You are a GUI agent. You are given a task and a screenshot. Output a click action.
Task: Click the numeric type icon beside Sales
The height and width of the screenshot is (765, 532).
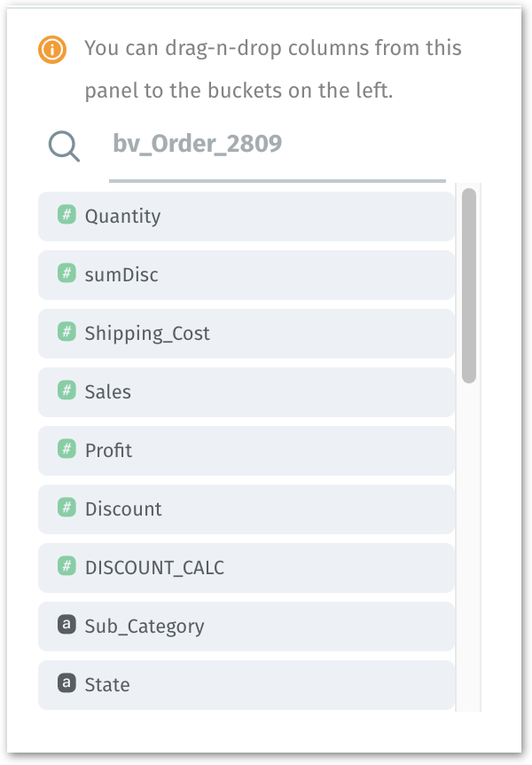point(66,390)
